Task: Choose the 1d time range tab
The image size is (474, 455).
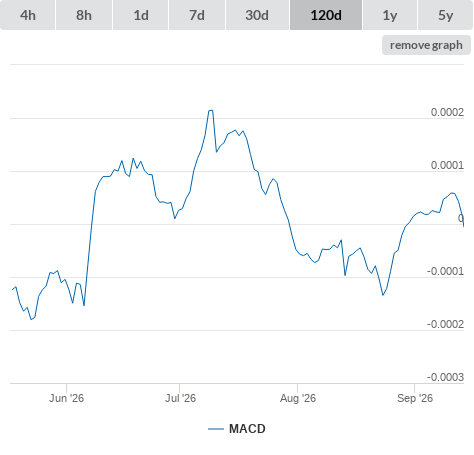Action: [x=141, y=15]
